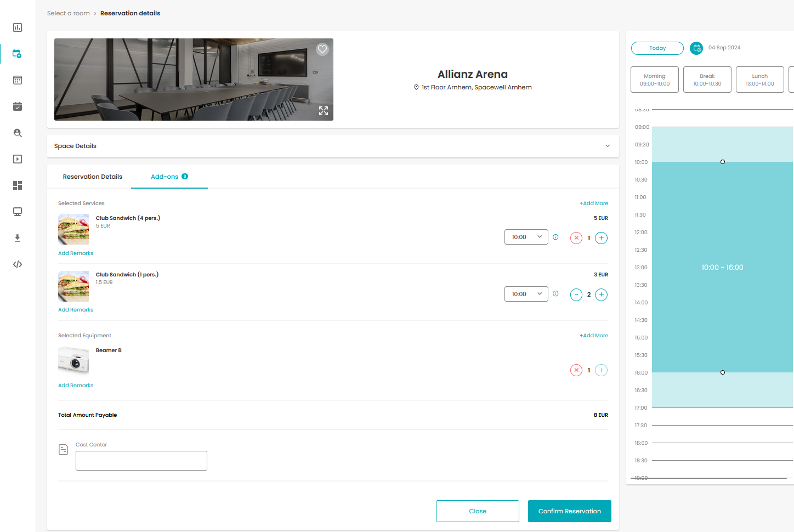Open time dropdown for Club Sandwich (1 pers.)
Screen dimensions: 794x532
pos(526,294)
